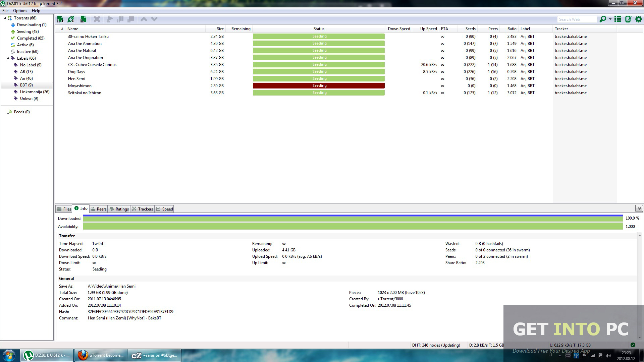Sort by the Name column header
This screenshot has width=644, height=362.
(136, 29)
